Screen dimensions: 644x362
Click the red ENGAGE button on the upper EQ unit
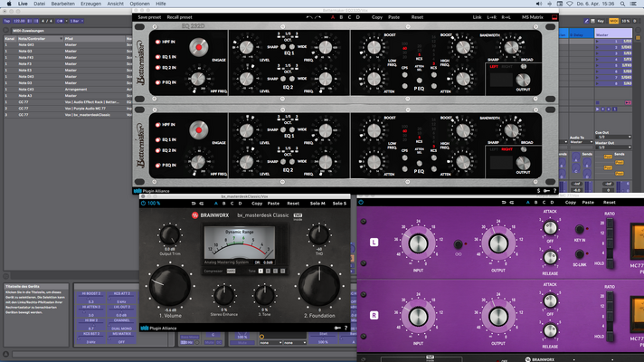pos(199,47)
